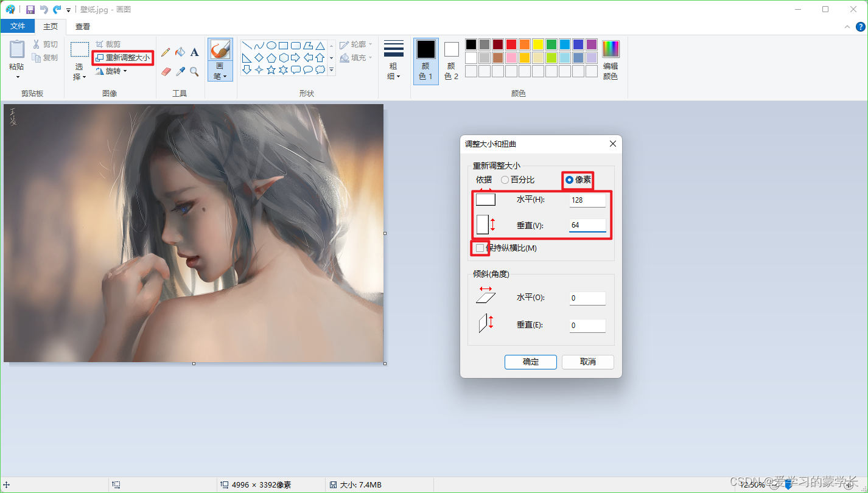
Task: Click the Paste clipboard icon
Action: click(17, 49)
